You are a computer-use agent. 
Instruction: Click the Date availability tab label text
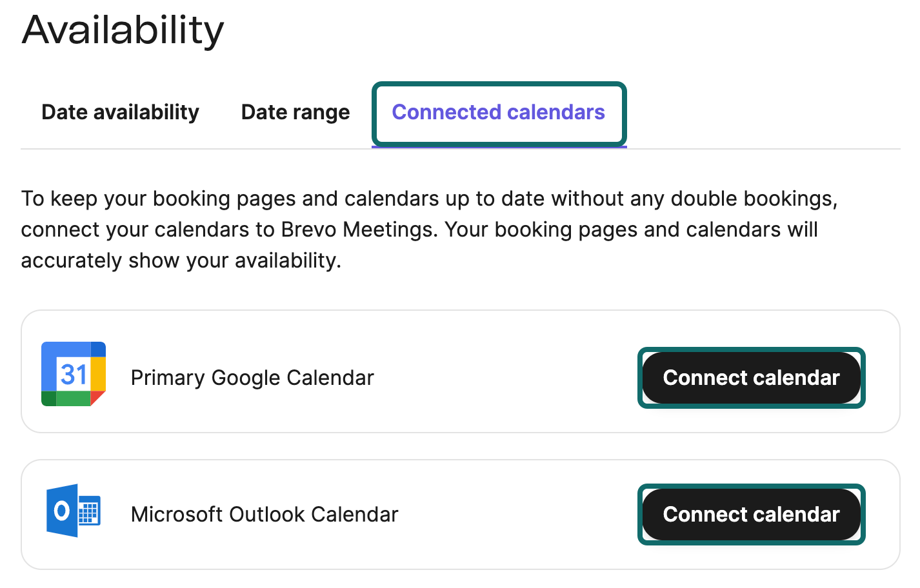click(120, 112)
